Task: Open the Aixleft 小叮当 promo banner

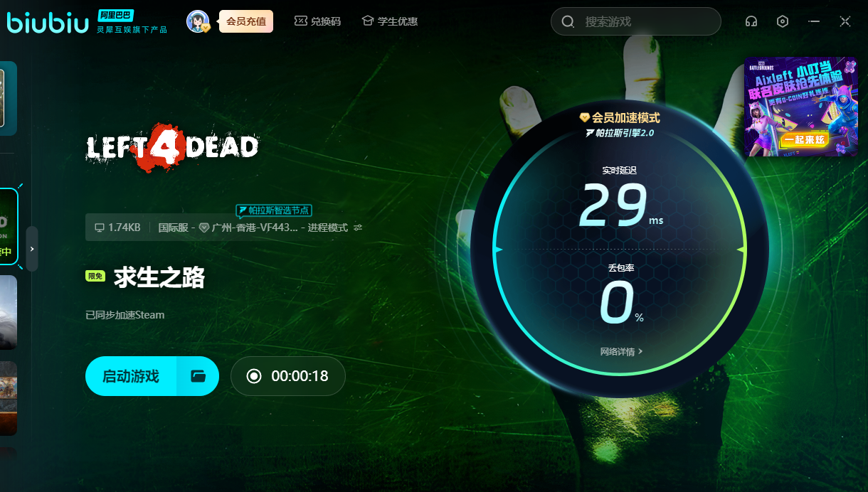Action: pyautogui.click(x=800, y=107)
